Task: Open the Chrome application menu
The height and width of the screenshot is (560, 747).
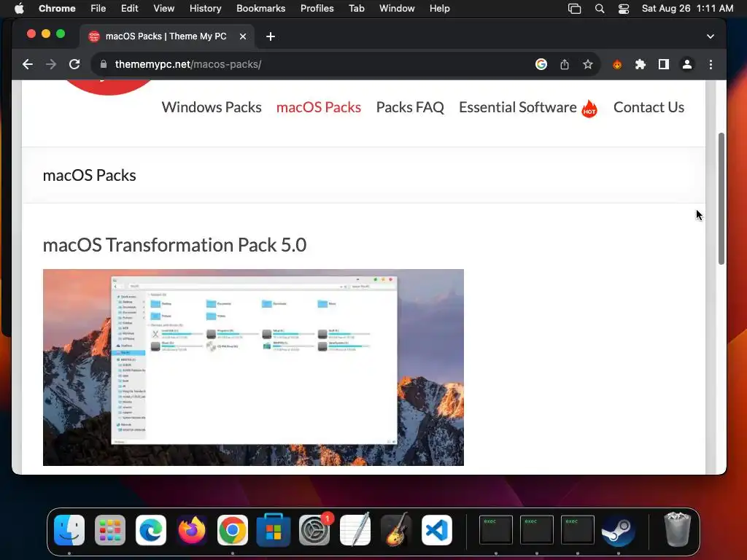Action: coord(57,8)
